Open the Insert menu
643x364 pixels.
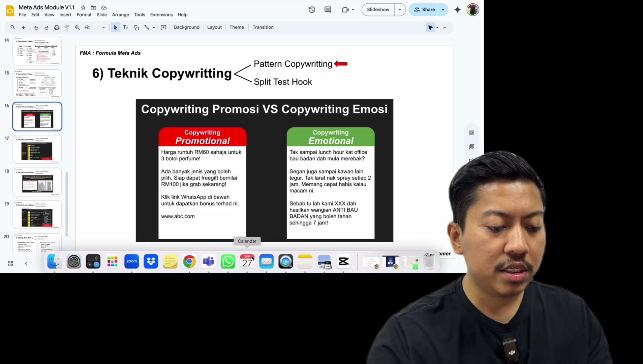(x=65, y=14)
